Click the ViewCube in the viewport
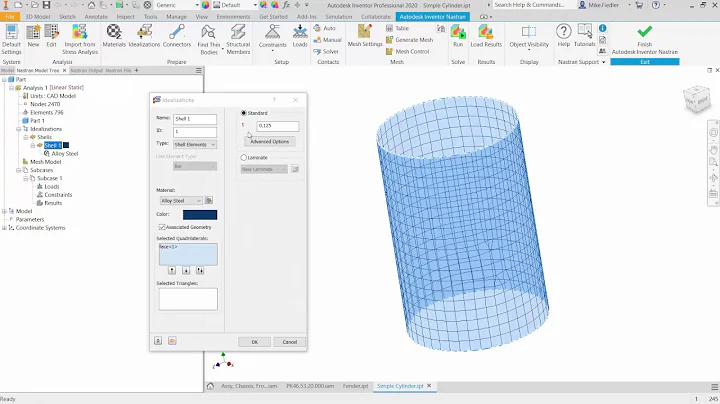 [697, 98]
